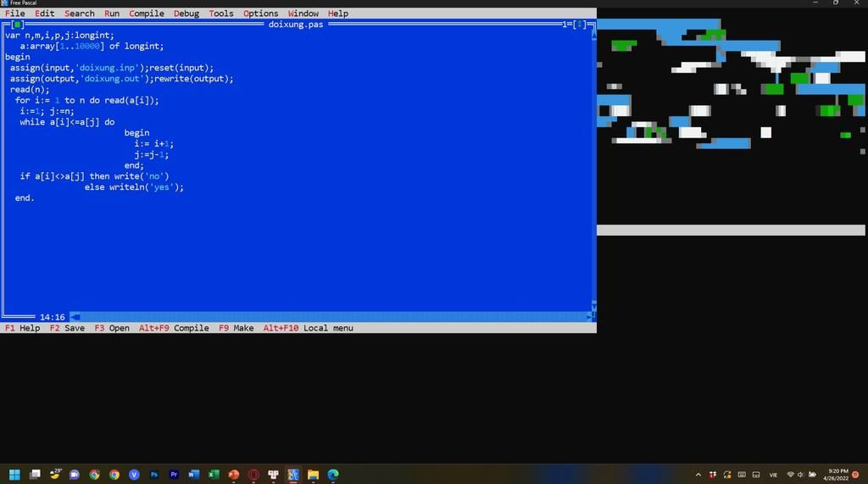Open the volume speaker tray icon

coord(800,475)
